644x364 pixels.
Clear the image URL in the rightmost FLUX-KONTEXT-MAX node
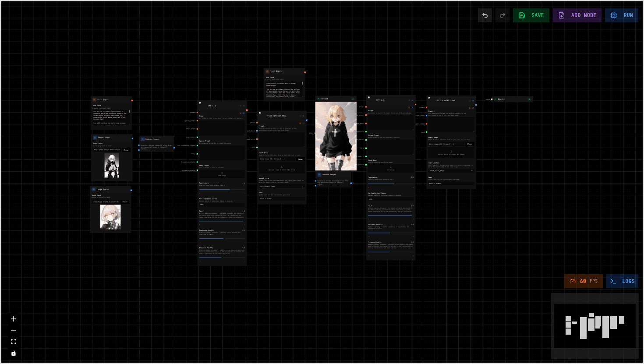pos(470,144)
